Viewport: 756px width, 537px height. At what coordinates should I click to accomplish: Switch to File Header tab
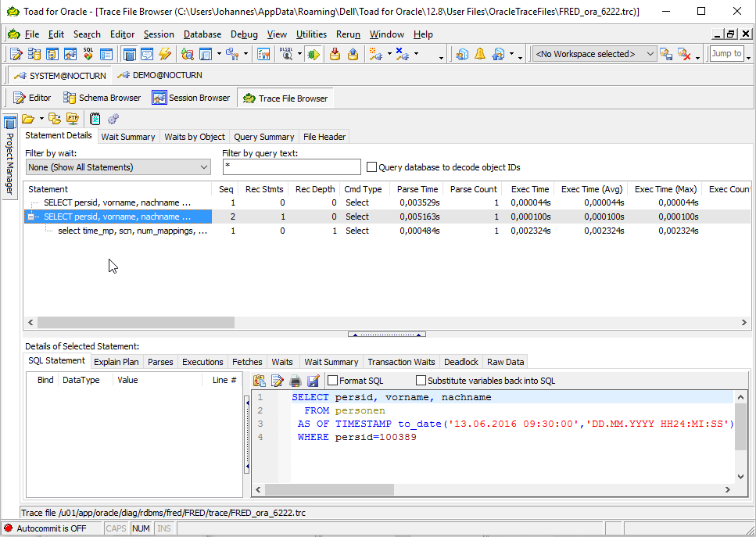point(324,137)
